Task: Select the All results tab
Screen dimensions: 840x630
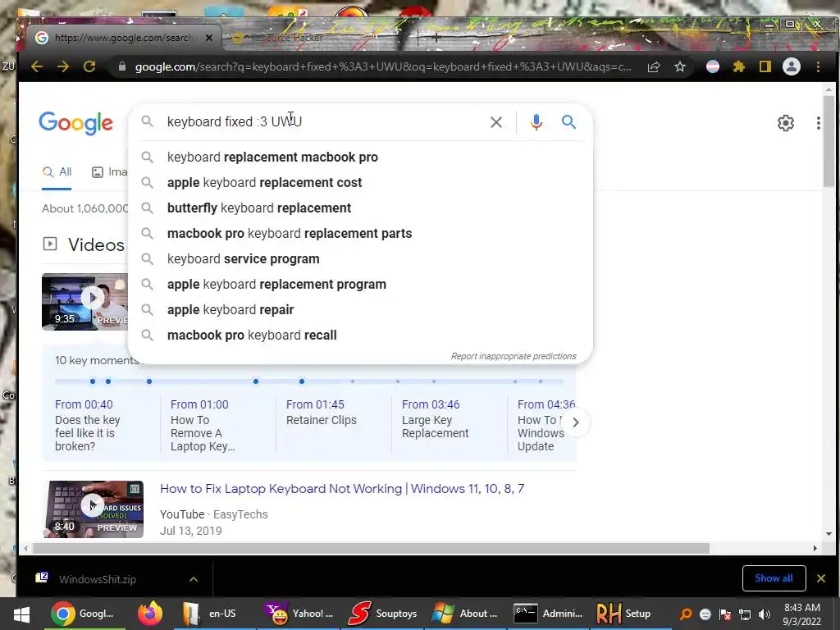Action: coord(57,172)
